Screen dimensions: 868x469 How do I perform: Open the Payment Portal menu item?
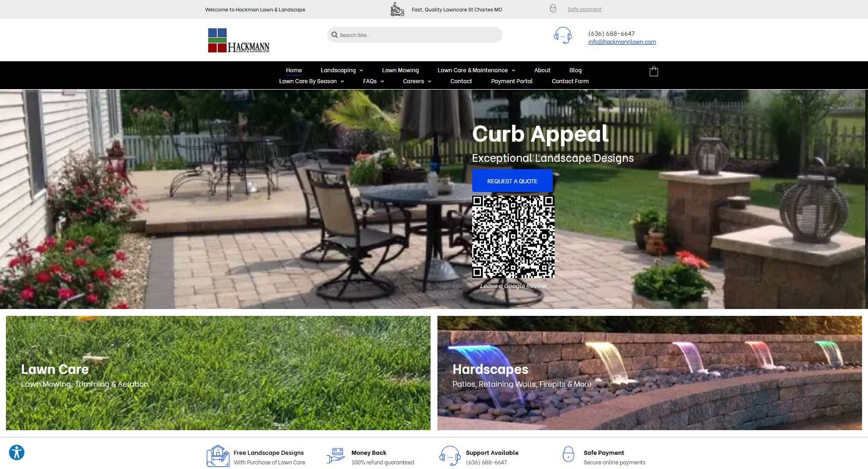(x=512, y=81)
